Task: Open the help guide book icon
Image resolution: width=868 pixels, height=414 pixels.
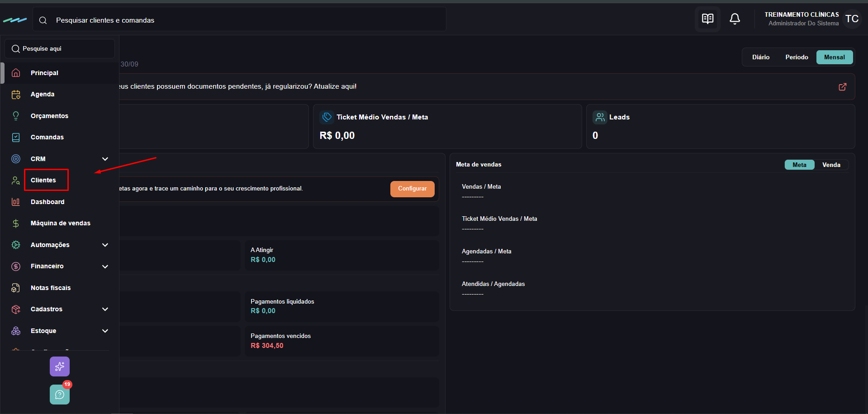Action: (707, 19)
